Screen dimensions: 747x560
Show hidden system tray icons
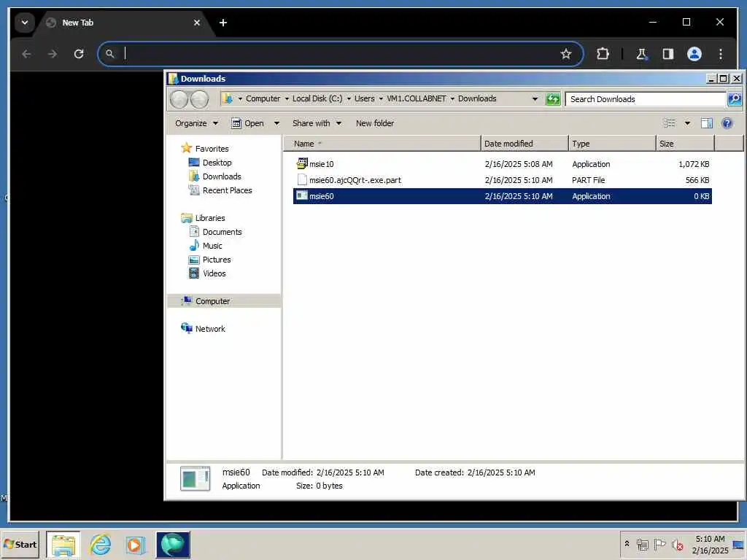(x=627, y=544)
